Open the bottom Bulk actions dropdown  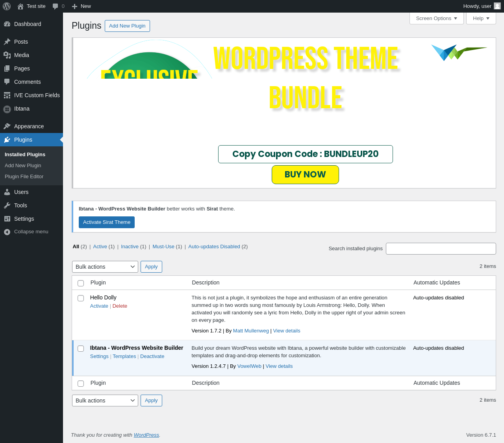(105, 401)
